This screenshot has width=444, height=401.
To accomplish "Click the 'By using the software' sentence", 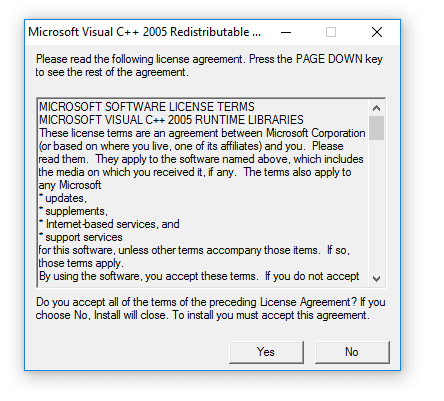I will (199, 276).
